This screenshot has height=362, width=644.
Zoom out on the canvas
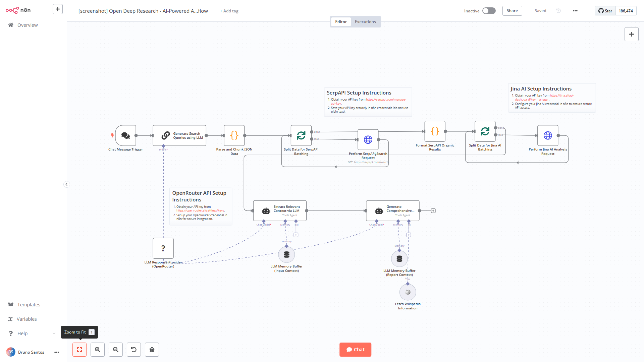[116, 350]
